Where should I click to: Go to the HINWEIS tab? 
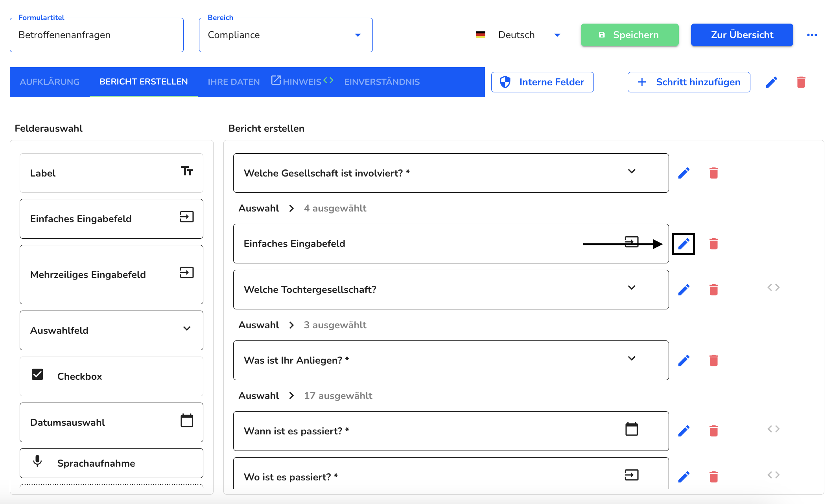(302, 82)
